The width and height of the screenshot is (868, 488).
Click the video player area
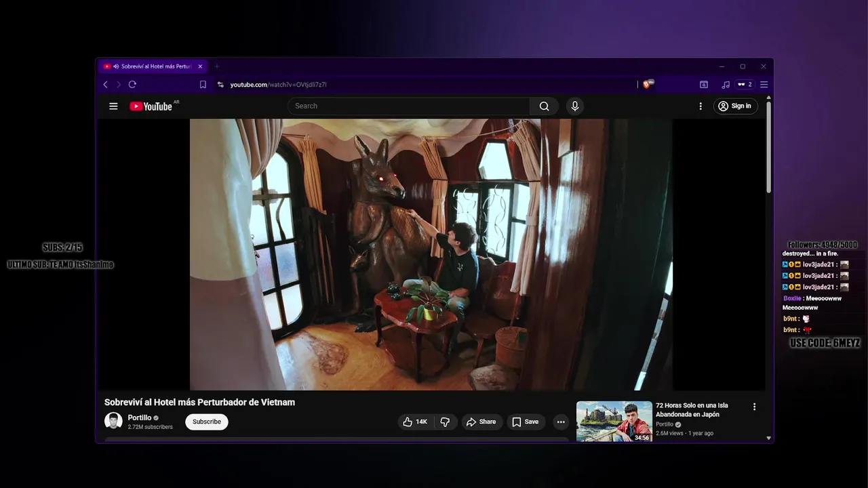431,254
